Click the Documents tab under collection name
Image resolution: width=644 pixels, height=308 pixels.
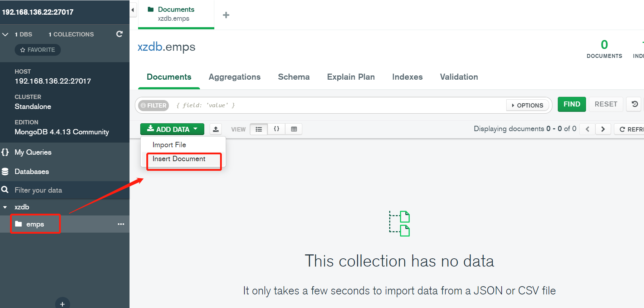(169, 77)
